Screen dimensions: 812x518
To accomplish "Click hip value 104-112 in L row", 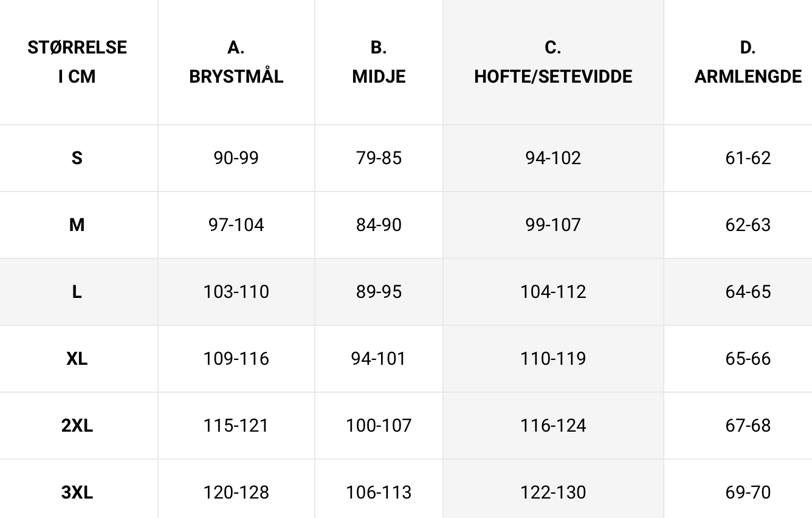I will 553,292.
